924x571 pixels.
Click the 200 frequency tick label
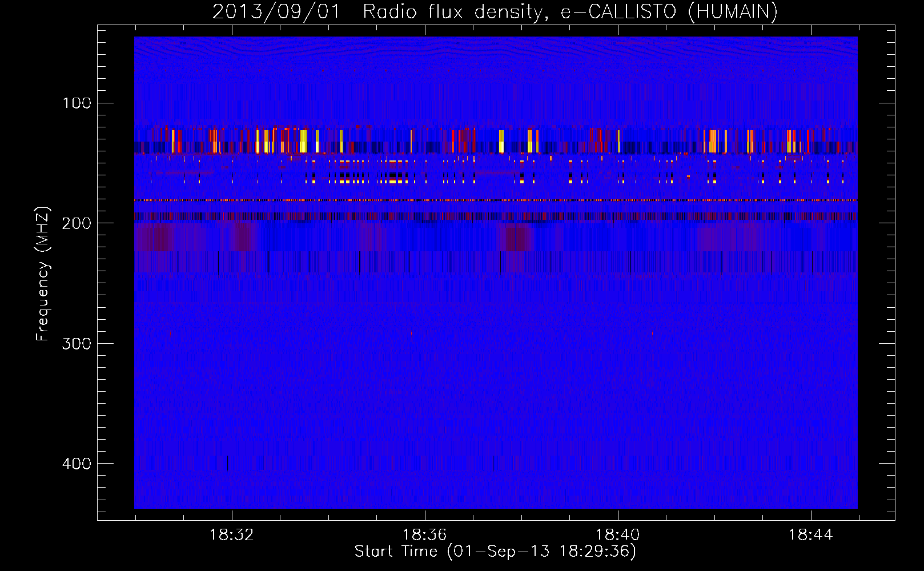pyautogui.click(x=77, y=223)
